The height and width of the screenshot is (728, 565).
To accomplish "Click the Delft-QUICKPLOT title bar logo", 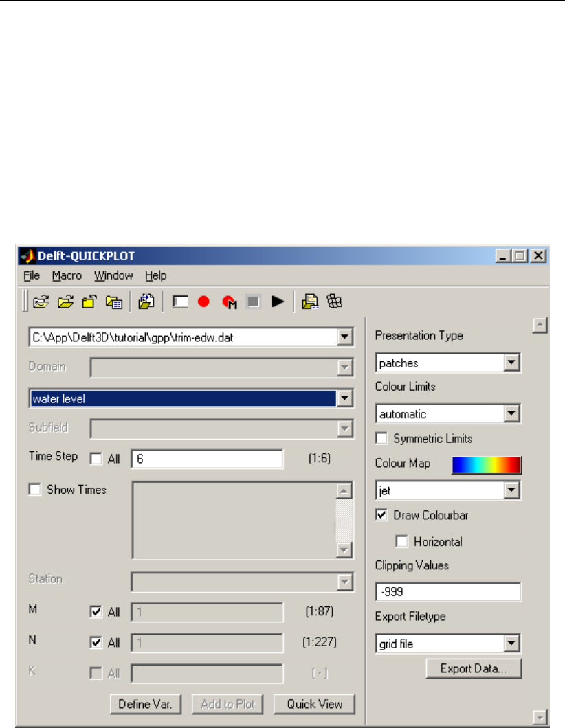I will [x=28, y=255].
